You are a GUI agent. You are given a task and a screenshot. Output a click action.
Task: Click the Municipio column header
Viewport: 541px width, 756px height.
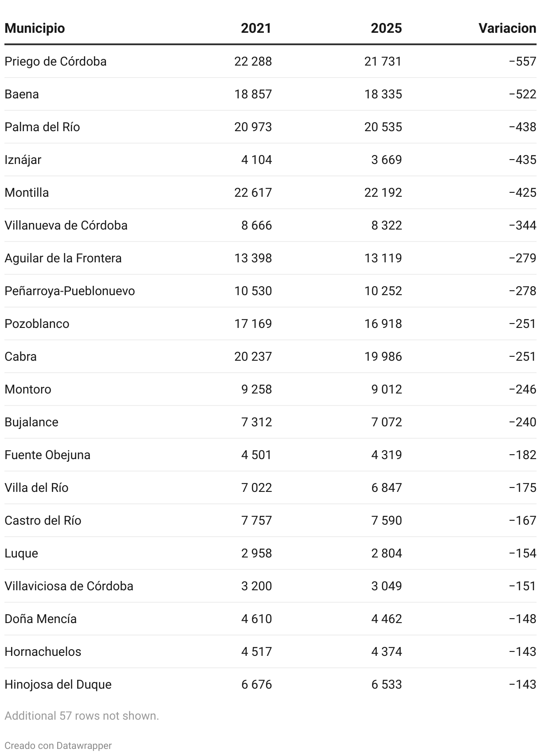pyautogui.click(x=35, y=28)
